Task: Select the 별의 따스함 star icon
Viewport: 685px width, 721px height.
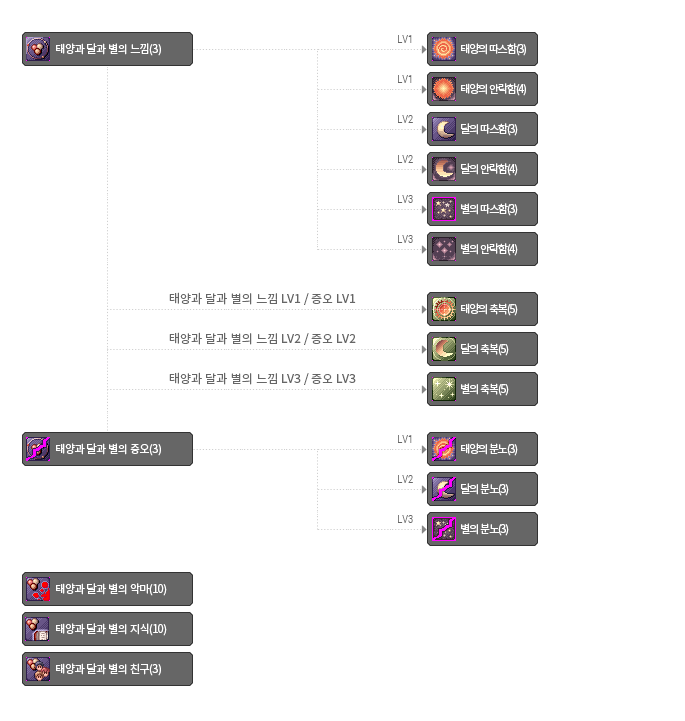Action: (x=443, y=209)
